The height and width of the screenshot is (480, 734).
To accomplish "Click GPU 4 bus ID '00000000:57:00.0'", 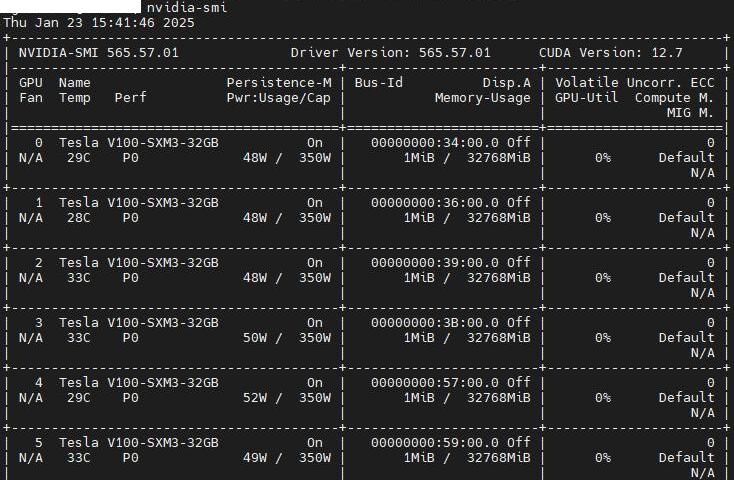I will pyautogui.click(x=435, y=382).
